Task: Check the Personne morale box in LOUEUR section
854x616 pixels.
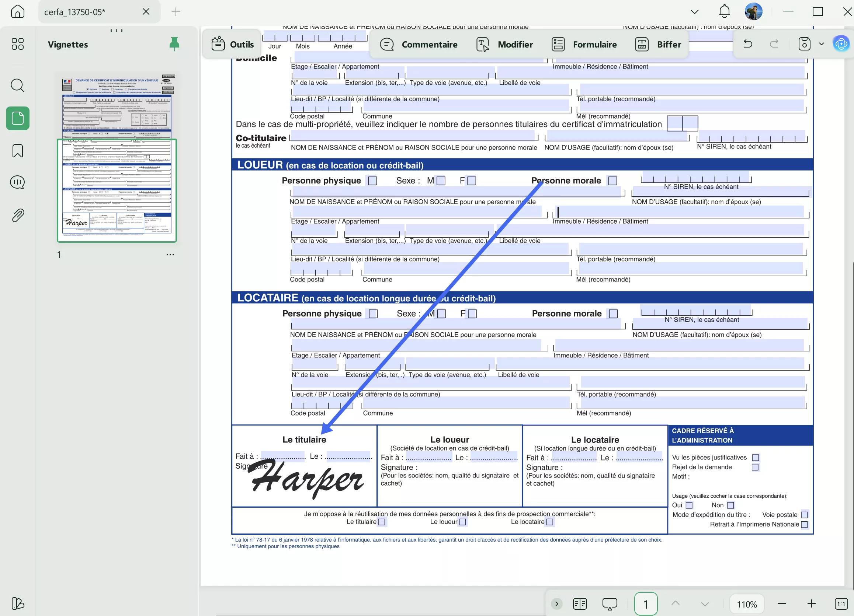Action: tap(612, 181)
